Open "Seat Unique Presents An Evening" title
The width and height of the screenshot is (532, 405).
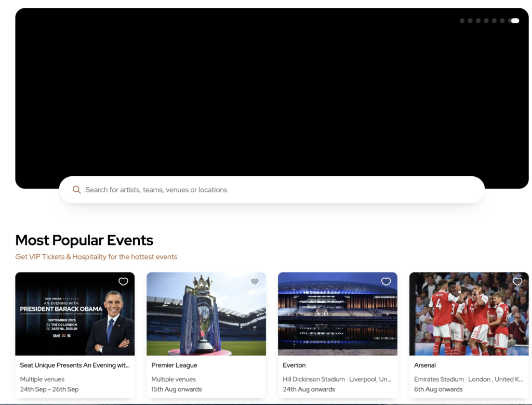[x=75, y=365]
